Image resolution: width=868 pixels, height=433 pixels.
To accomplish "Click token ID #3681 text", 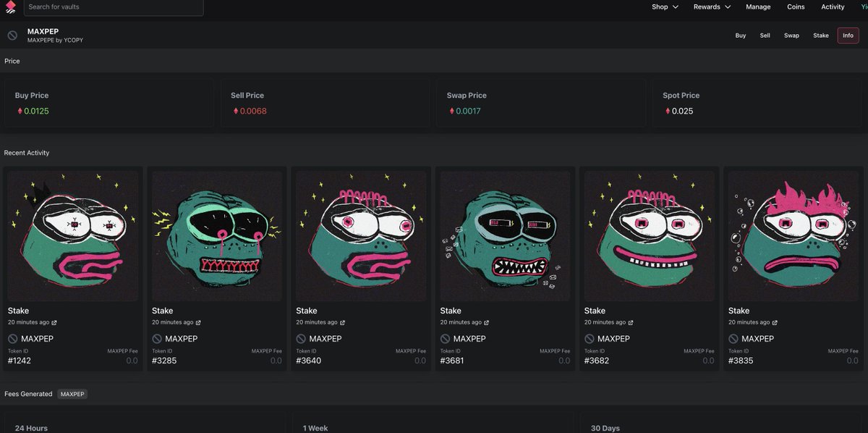I will pos(453,361).
